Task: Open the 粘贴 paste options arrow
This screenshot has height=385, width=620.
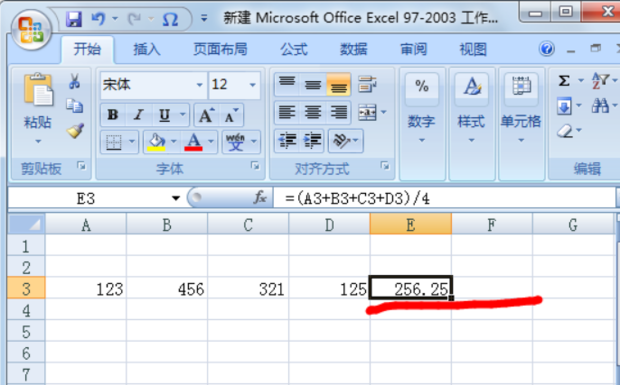Action: pos(38,141)
